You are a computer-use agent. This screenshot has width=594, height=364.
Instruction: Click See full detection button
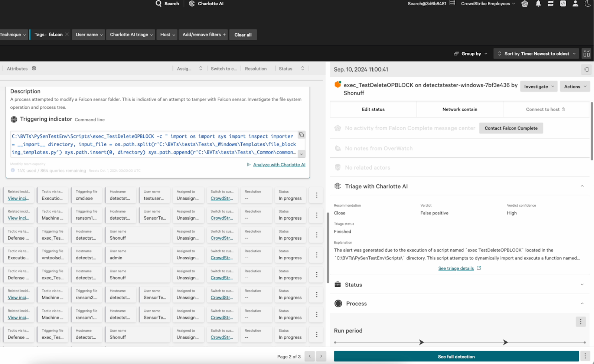click(x=456, y=357)
